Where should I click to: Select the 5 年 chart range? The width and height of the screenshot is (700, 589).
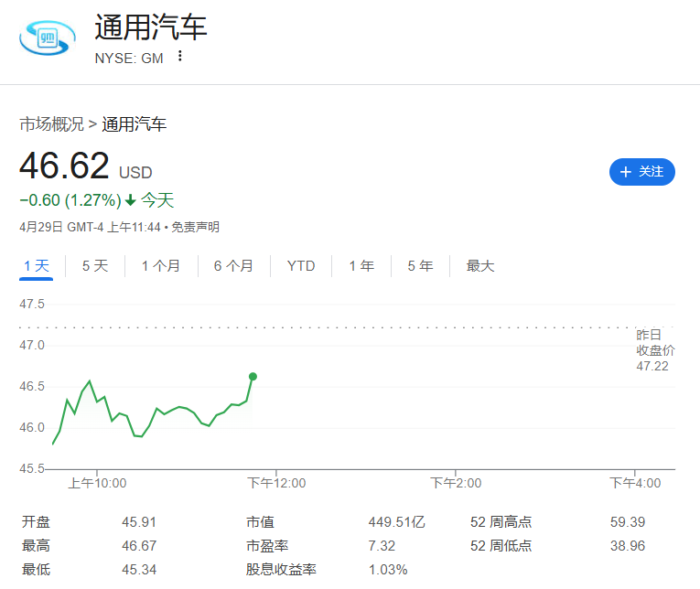click(x=420, y=266)
